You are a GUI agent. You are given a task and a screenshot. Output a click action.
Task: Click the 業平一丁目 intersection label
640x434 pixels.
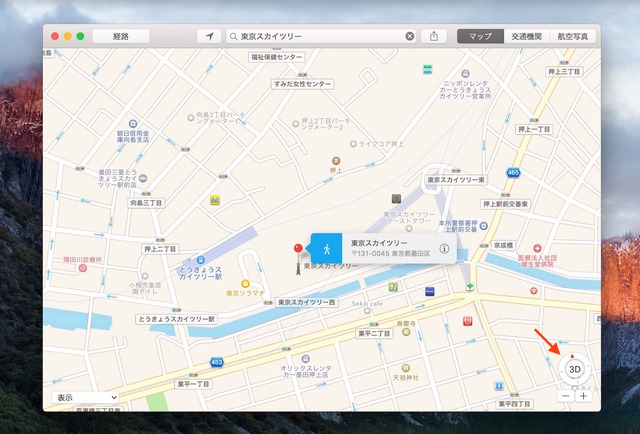tap(193, 384)
